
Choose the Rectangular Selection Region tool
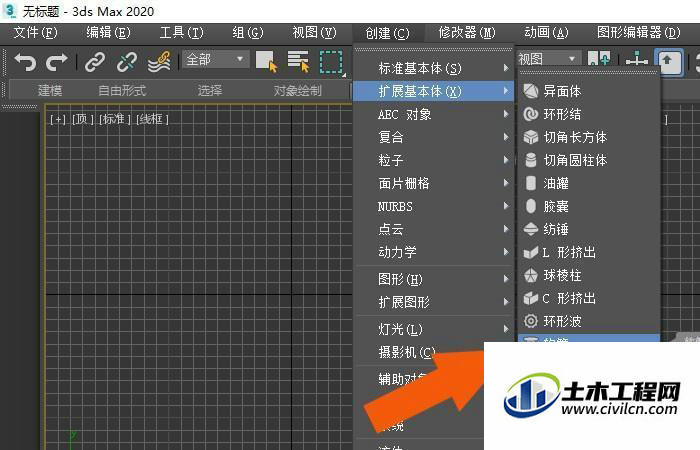click(331, 61)
